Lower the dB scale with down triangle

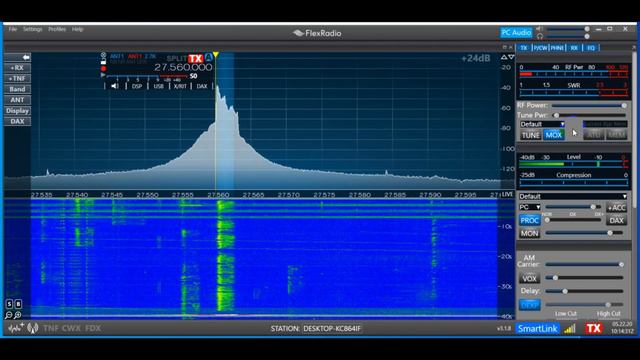click(x=511, y=57)
